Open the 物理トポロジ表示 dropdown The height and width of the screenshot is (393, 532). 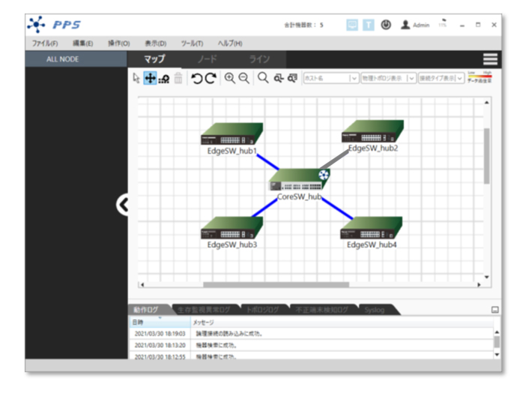[388, 79]
